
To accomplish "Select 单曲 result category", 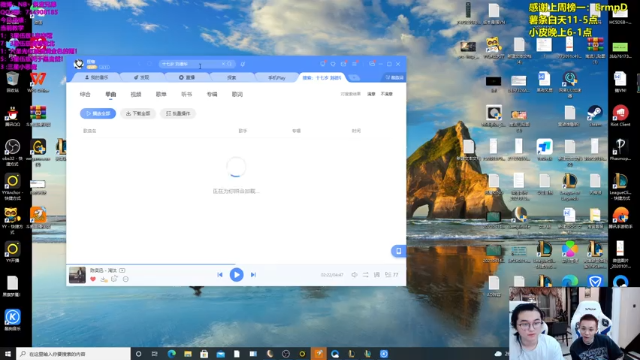I will tap(111, 94).
